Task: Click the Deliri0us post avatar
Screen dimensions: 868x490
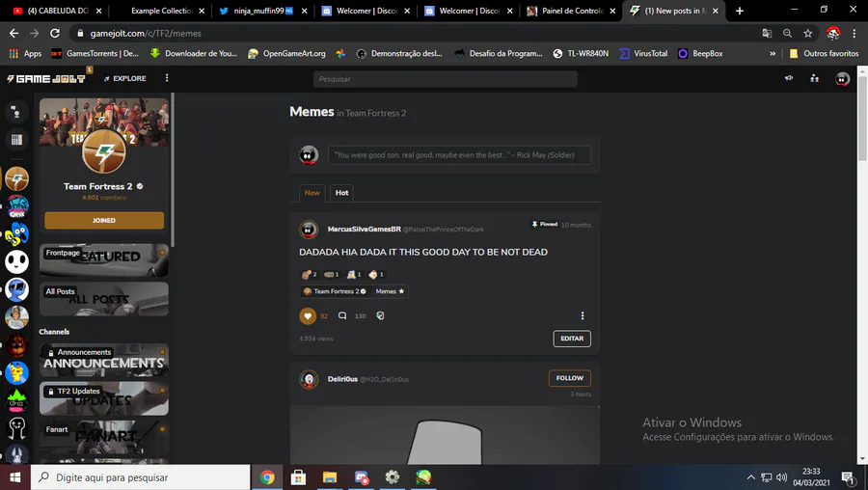Action: coord(309,379)
